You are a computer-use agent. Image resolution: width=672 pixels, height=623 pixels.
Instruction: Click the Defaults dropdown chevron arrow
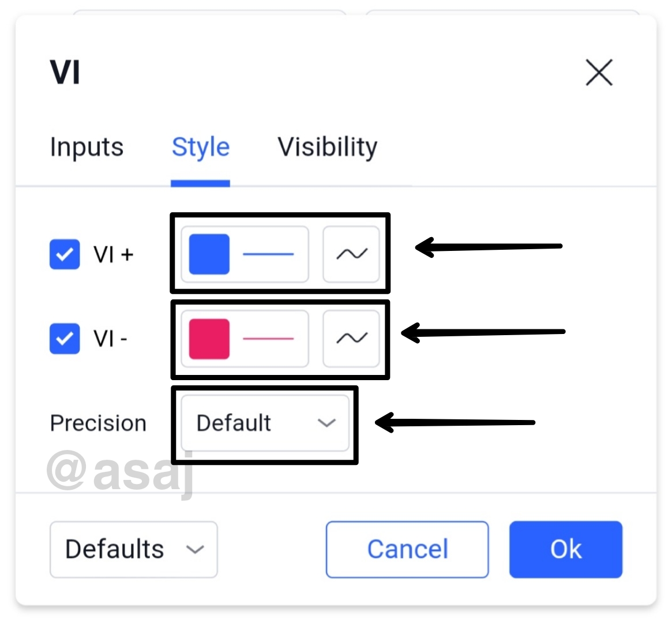[195, 549]
